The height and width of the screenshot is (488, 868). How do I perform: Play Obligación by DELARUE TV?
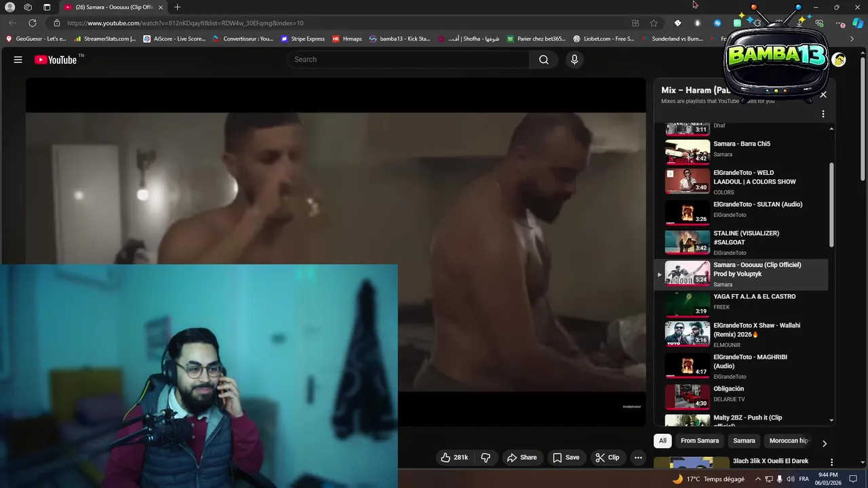741,396
